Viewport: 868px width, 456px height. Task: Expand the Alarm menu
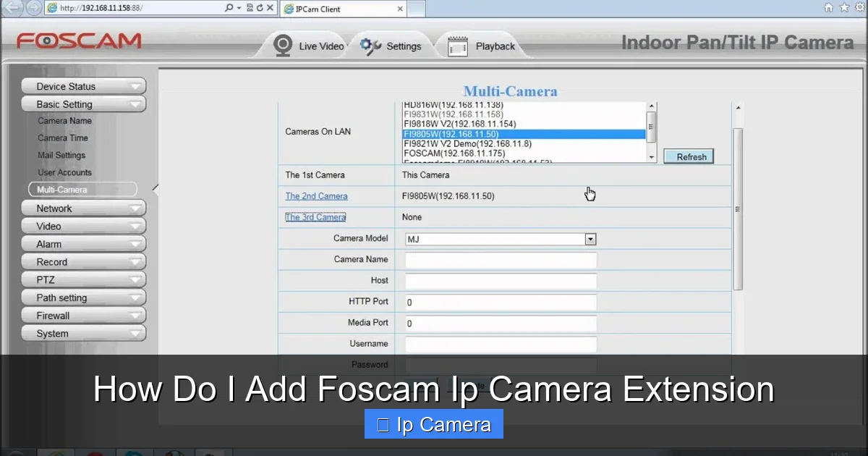(x=83, y=245)
